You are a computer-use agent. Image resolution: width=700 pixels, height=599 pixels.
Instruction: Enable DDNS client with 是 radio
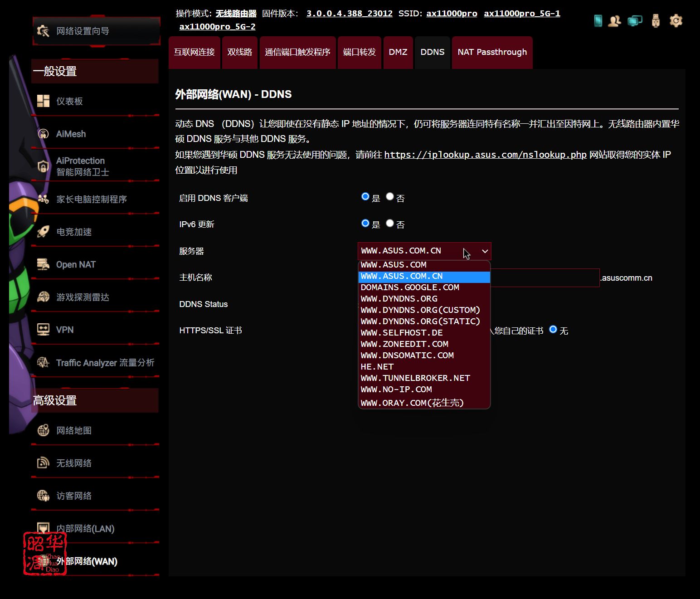coord(365,196)
